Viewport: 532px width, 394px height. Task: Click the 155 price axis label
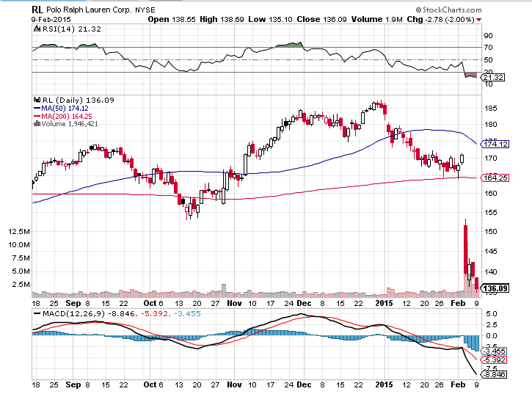tap(491, 213)
